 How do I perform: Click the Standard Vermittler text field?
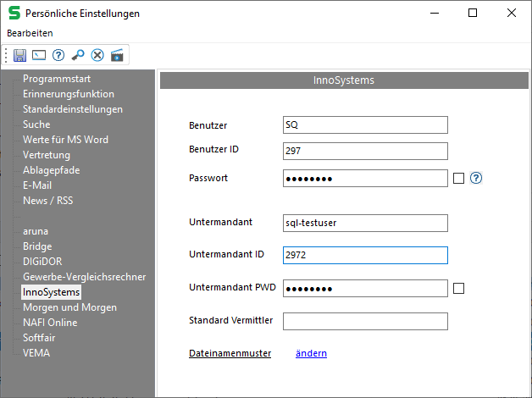(364, 320)
